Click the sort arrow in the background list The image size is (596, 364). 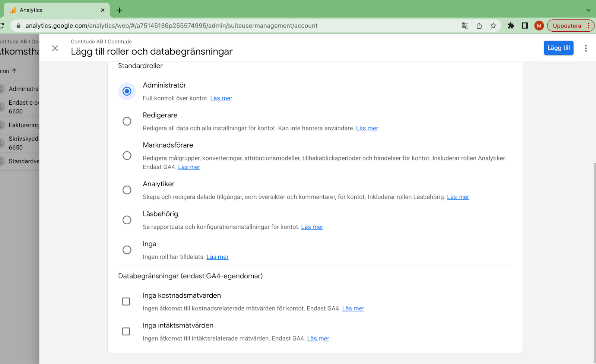click(14, 71)
